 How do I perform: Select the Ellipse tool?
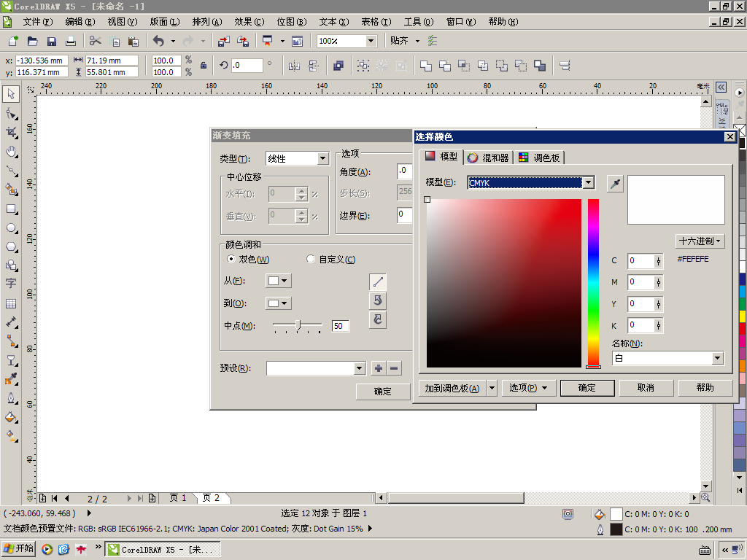coord(11,228)
